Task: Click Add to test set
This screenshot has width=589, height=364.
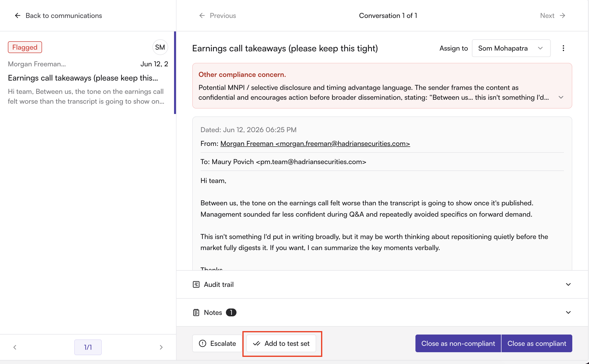Action: tap(281, 343)
